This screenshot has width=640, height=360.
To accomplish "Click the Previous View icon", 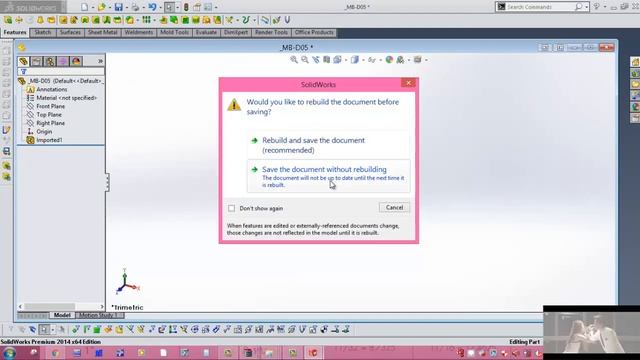I will 316,60.
